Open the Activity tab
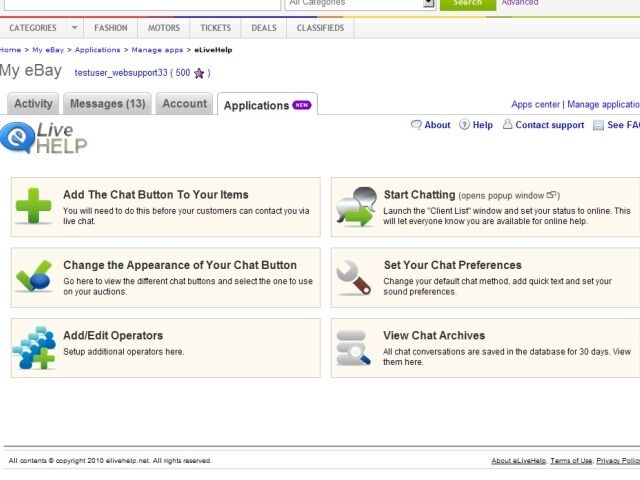This screenshot has height=480, width=640. (33, 104)
